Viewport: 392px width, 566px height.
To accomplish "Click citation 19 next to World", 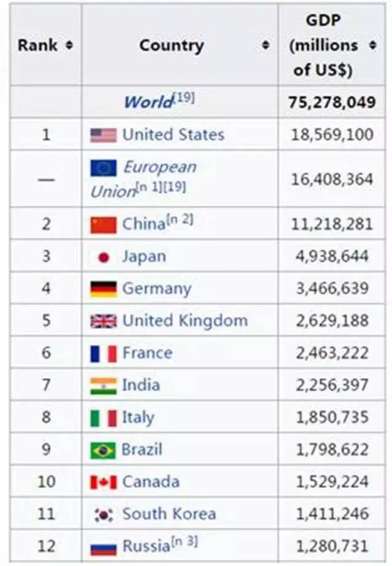I will 184,98.
